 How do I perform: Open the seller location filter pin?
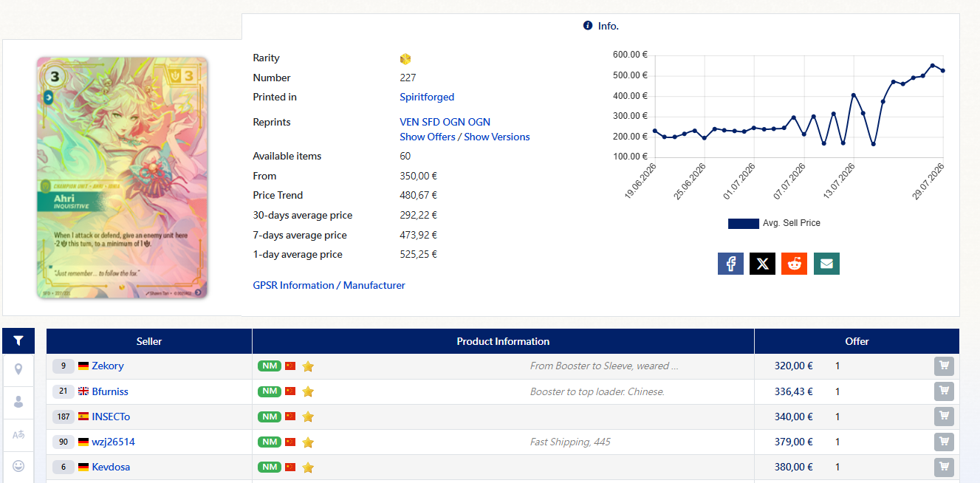coord(18,369)
